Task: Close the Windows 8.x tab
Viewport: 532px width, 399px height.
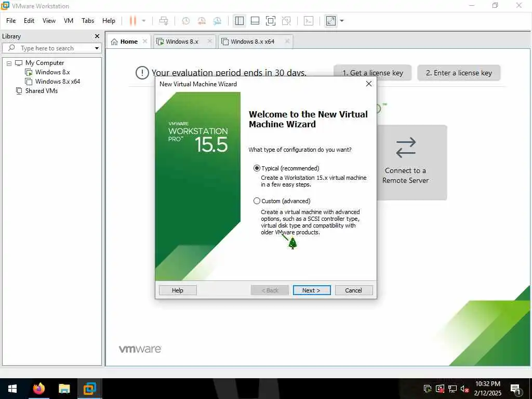Action: pos(210,41)
